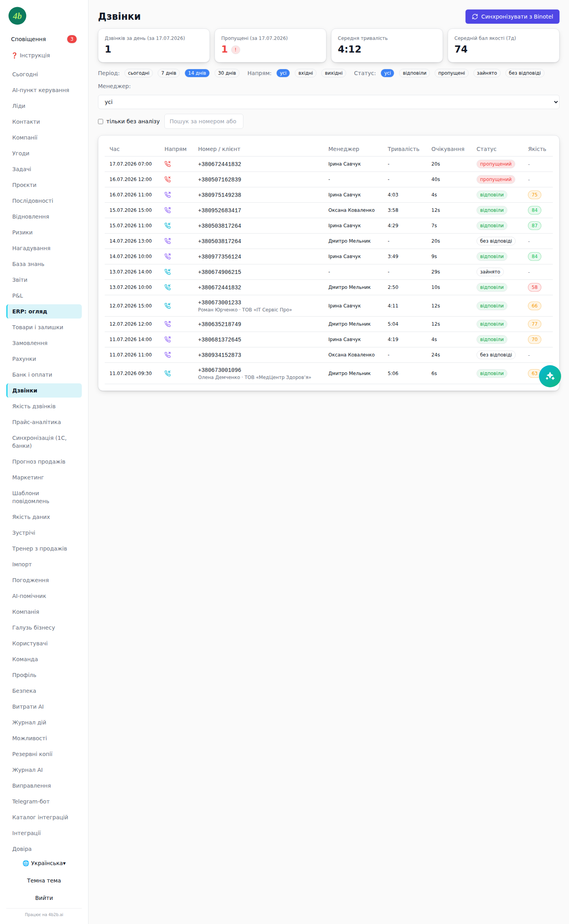This screenshot has height=924, width=569.
Task: Click the call icon in the 13.07.2026 14:00 row
Action: tap(168, 272)
